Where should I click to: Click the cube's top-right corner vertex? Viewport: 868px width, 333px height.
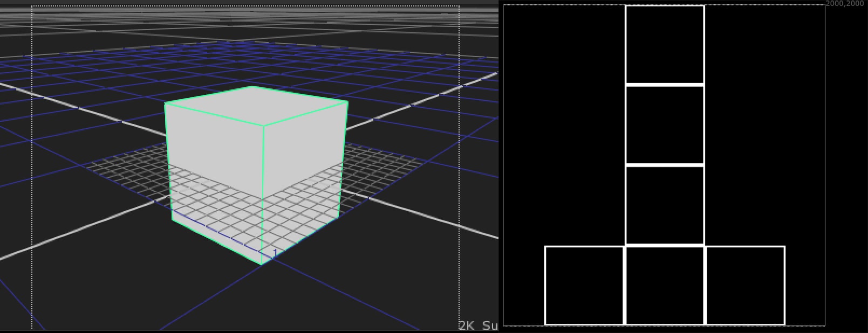(x=347, y=101)
